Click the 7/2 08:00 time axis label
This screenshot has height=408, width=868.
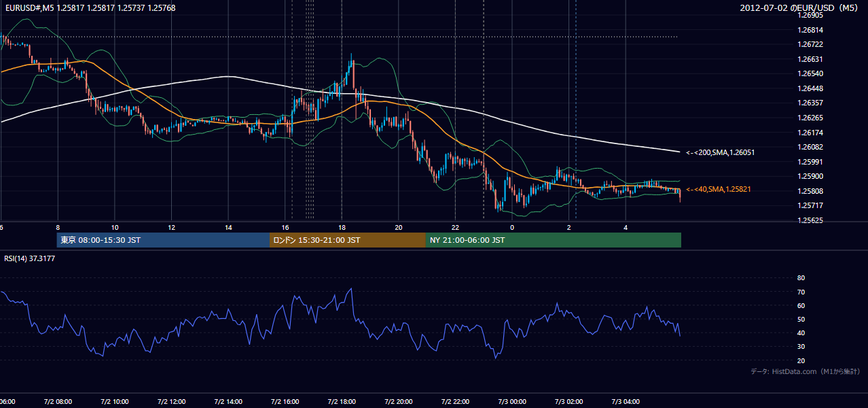click(x=58, y=401)
